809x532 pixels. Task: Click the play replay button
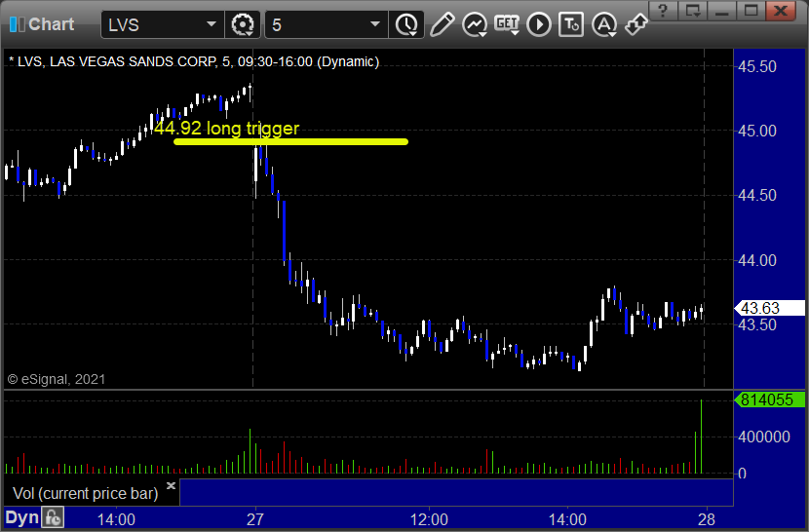539,24
